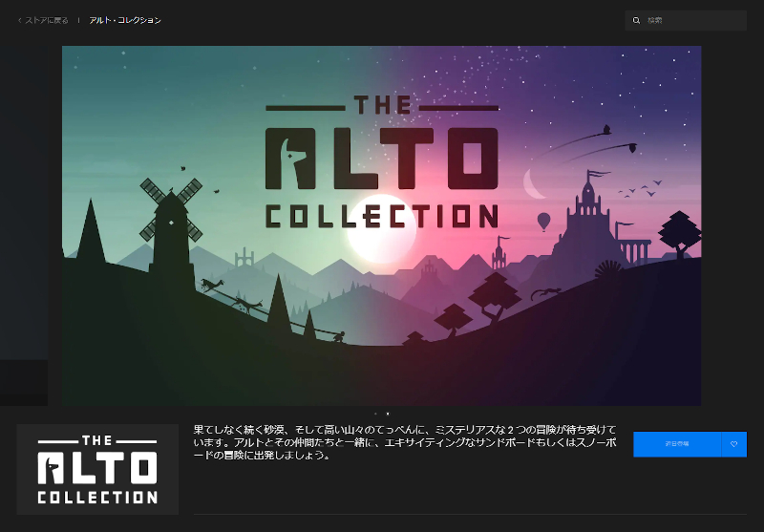Focus the 検索 search input field

tap(686, 20)
